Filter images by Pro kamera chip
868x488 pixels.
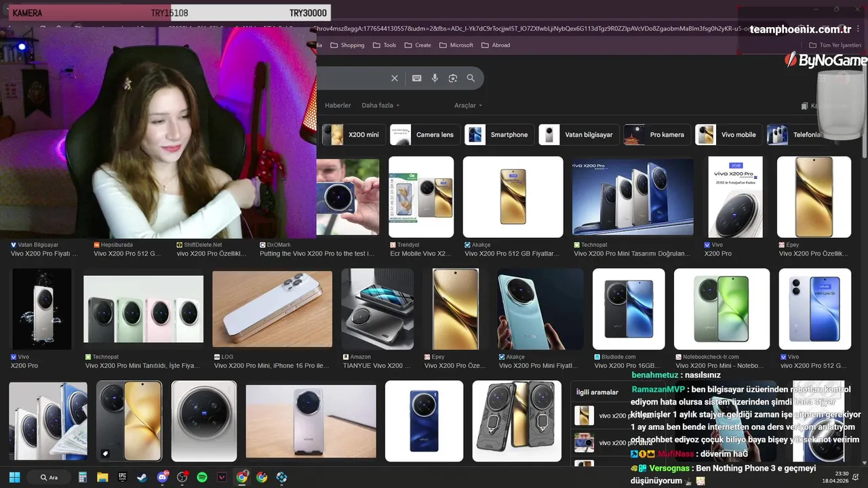(x=656, y=135)
